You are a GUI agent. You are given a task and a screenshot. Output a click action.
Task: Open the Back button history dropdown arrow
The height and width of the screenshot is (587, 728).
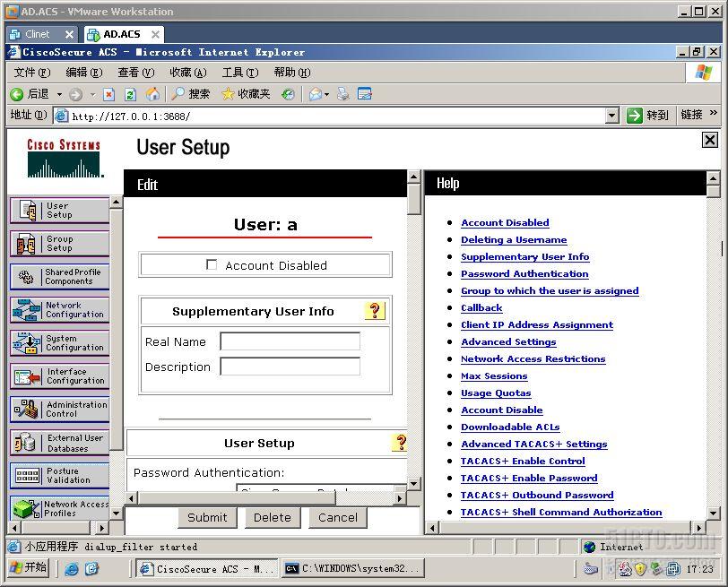coord(59,95)
